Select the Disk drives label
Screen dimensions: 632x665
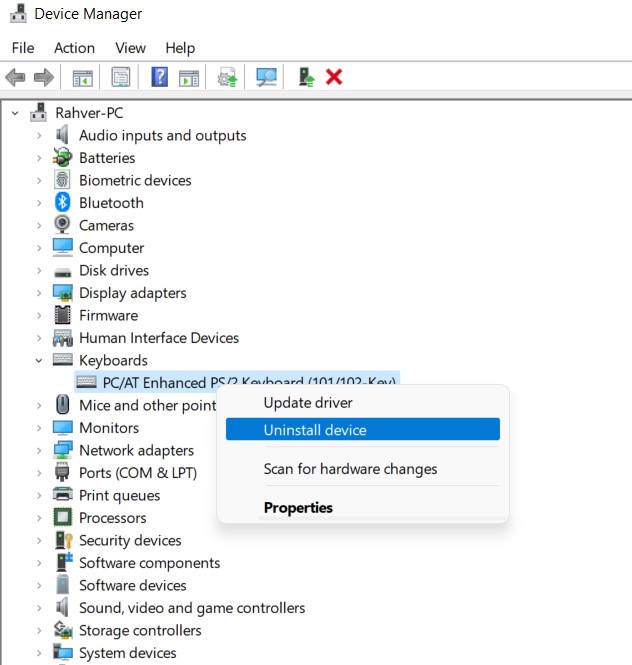(x=114, y=271)
